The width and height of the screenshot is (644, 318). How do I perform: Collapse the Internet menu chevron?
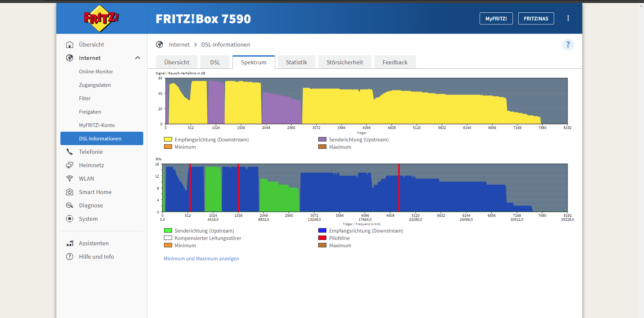(x=138, y=58)
